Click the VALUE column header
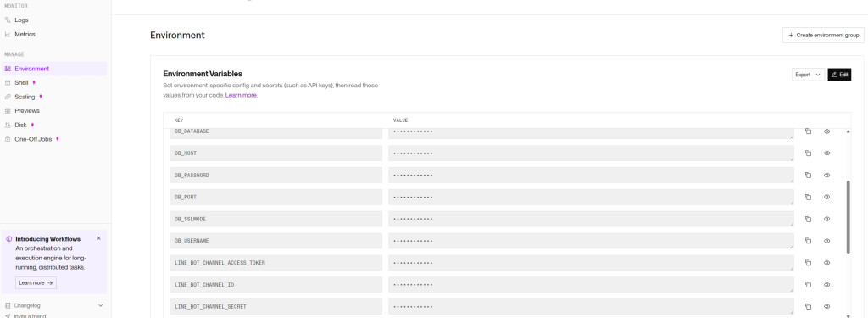Screen dimensions: 868x318 point(400,120)
